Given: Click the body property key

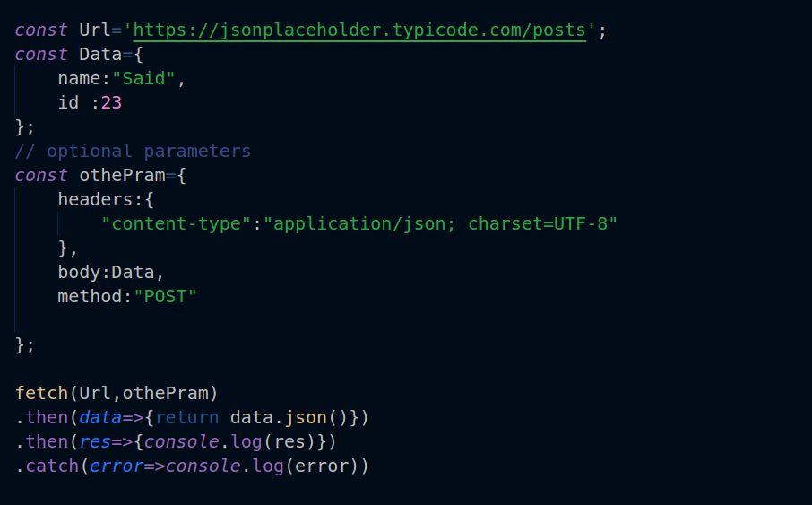Looking at the screenshot, I should (x=79, y=272).
